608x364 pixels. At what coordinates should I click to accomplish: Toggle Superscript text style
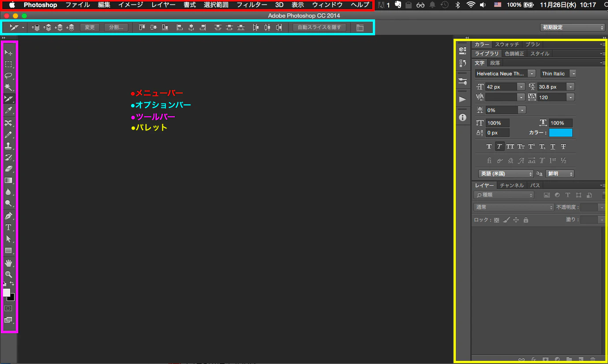tap(532, 146)
